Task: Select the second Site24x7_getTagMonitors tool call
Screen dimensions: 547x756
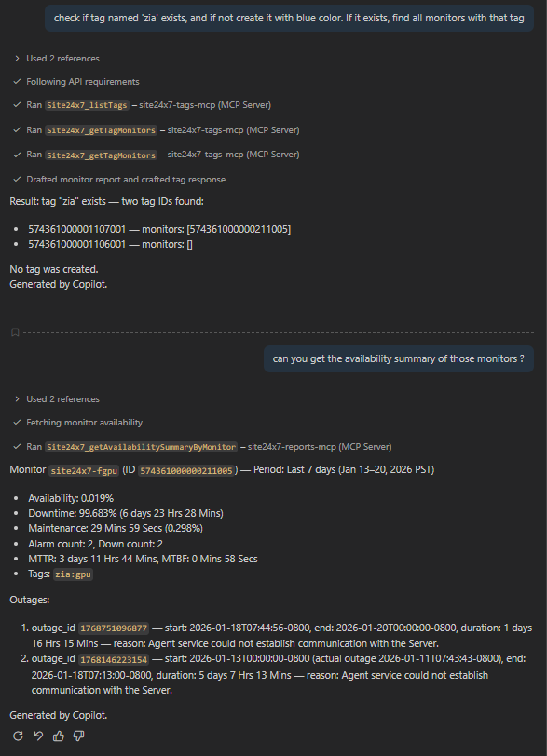Action: pyautogui.click(x=101, y=155)
